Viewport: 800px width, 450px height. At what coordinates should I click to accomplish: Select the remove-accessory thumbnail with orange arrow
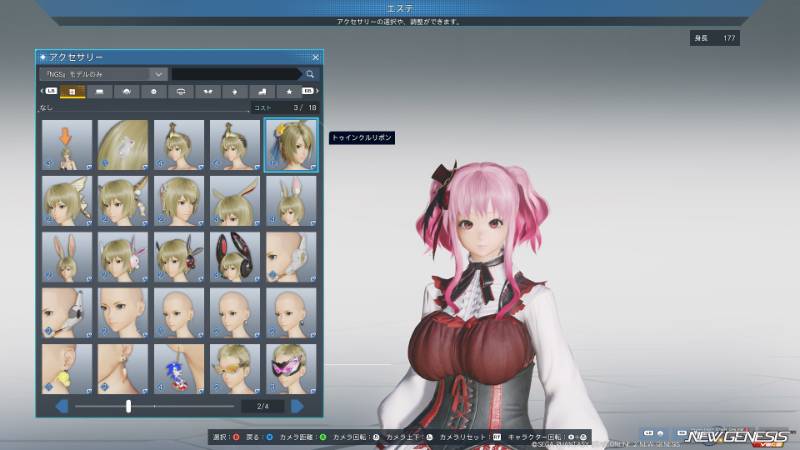pos(67,145)
